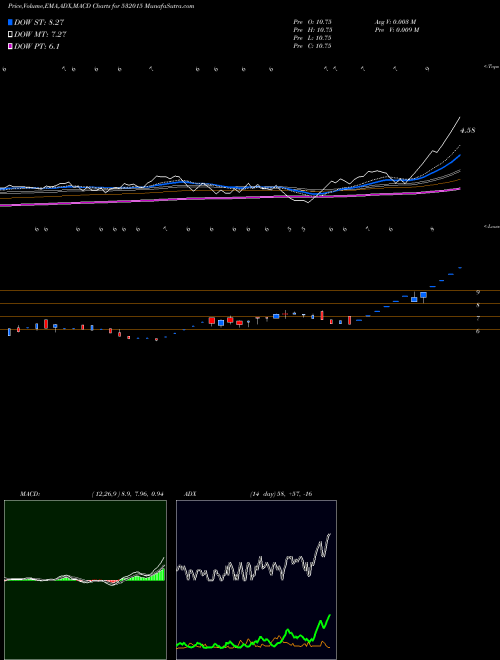
Task: Select the DOW PT: 6.1 label
Action: (37, 47)
